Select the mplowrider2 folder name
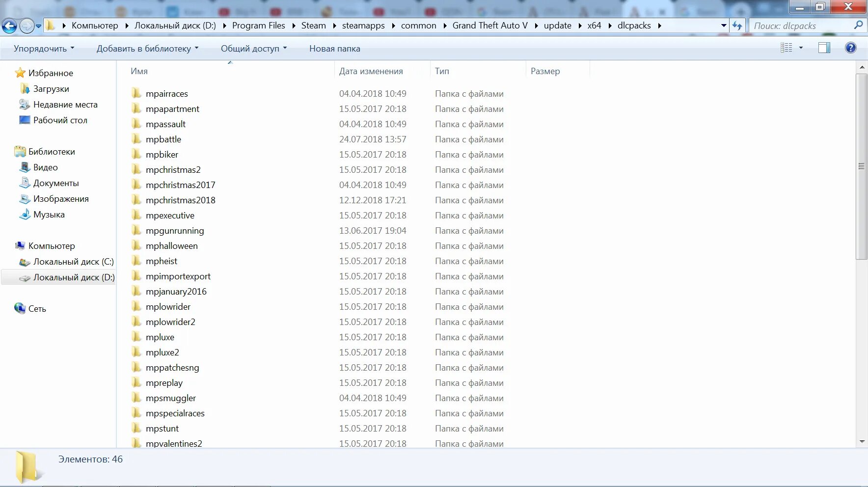This screenshot has height=487, width=868. point(170,322)
